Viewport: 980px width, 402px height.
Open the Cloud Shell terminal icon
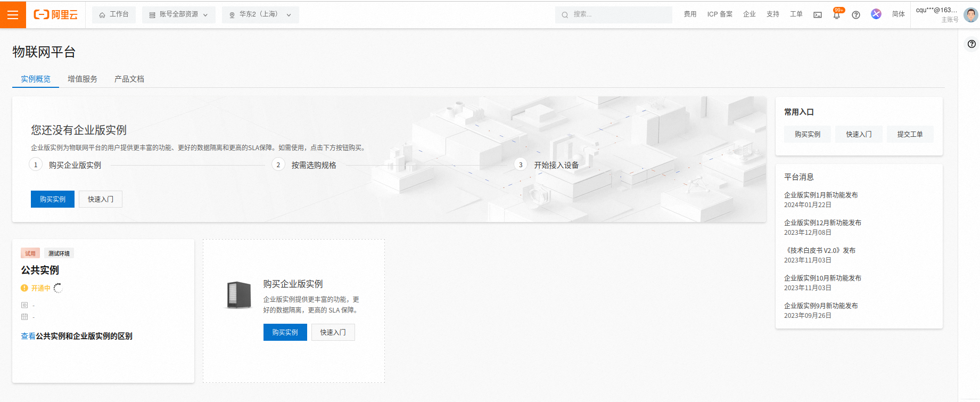click(x=818, y=15)
